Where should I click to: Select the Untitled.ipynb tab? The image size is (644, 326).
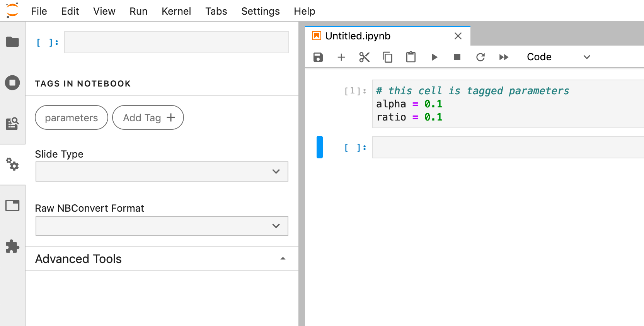(358, 36)
